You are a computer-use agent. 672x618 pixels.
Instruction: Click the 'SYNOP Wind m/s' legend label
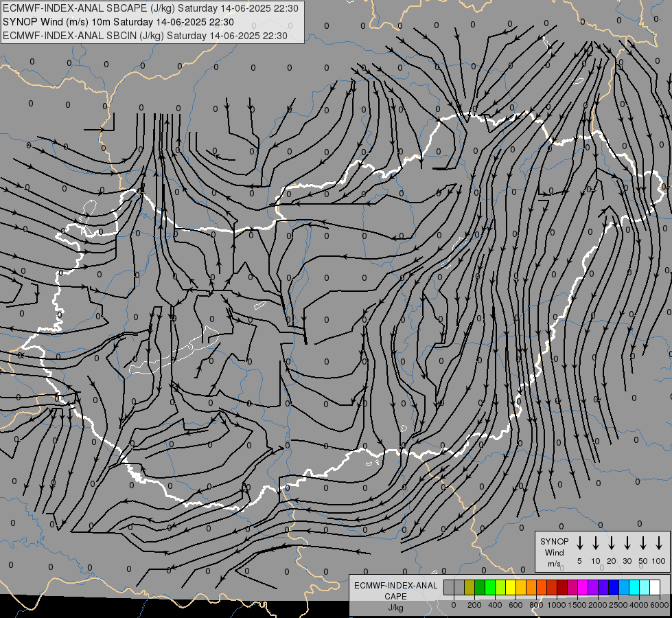[554, 552]
